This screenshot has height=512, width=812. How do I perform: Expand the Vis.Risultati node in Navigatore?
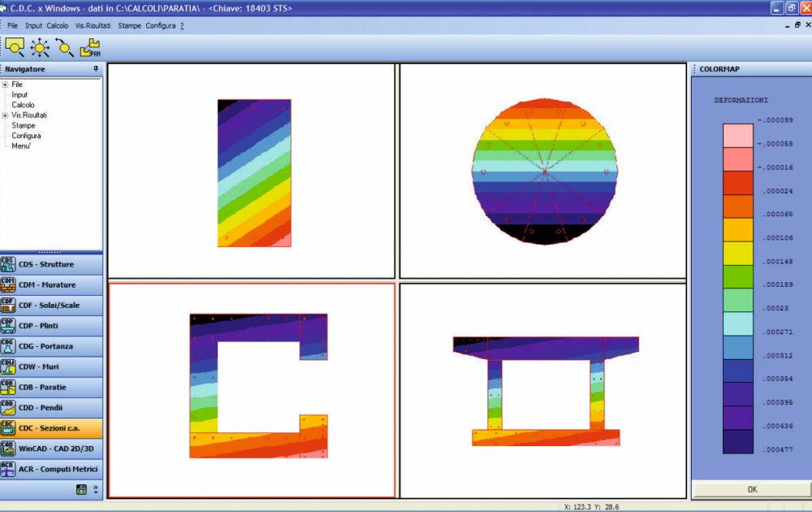click(x=5, y=115)
